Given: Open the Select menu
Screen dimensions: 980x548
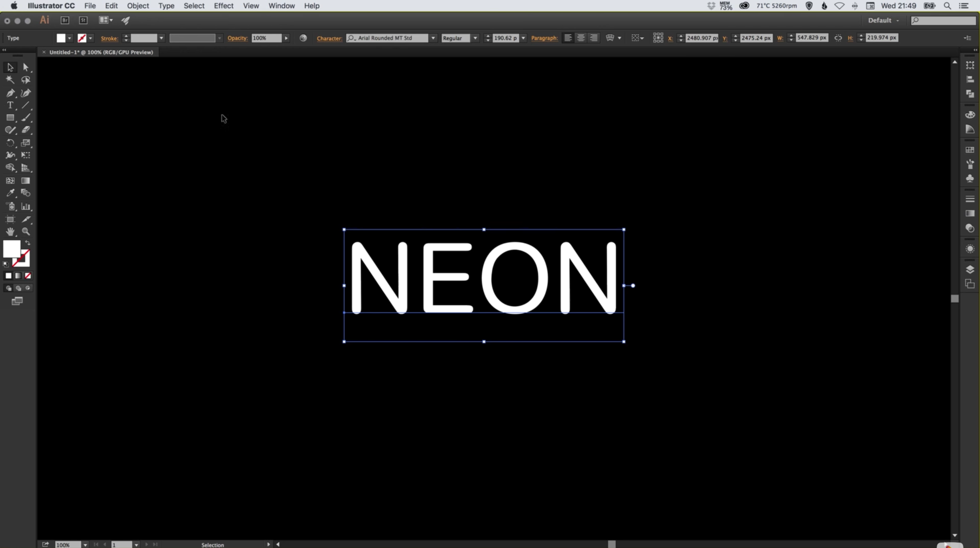Looking at the screenshot, I should (194, 6).
